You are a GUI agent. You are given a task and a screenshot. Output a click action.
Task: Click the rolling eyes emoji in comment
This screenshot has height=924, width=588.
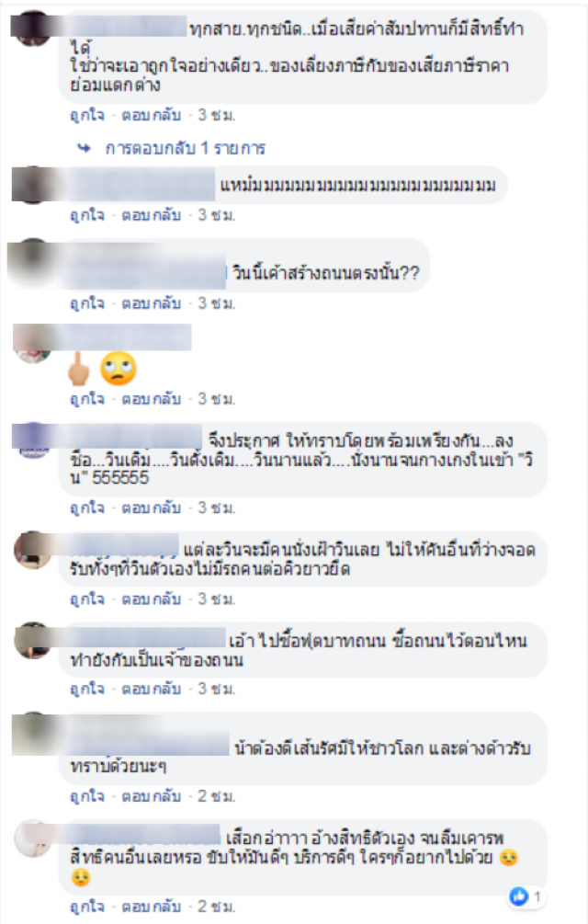pyautogui.click(x=119, y=369)
